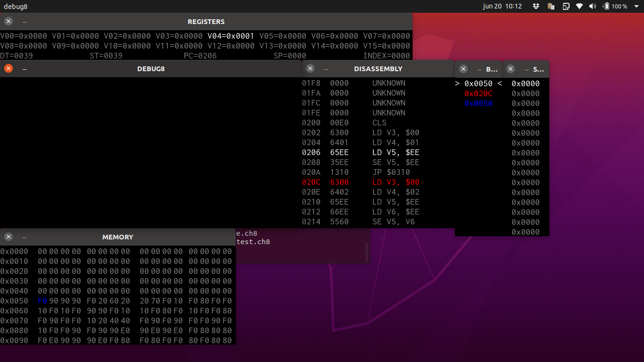Select the red breakpoint line 020C in disassembly
The width and height of the screenshot is (644, 362).
click(x=361, y=182)
